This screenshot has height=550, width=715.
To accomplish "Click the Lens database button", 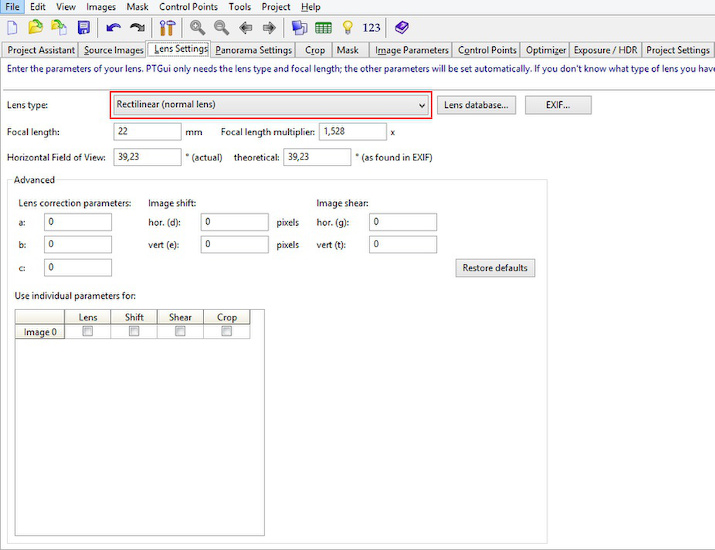I will [x=476, y=104].
